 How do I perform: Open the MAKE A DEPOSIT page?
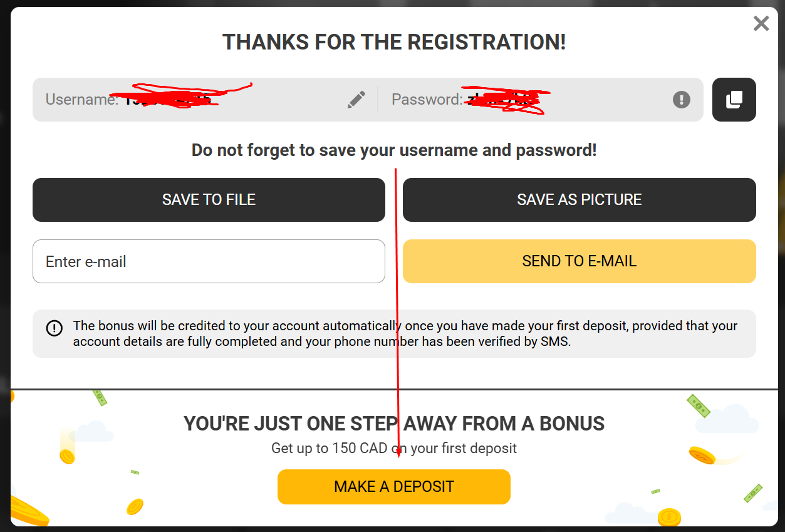click(393, 486)
